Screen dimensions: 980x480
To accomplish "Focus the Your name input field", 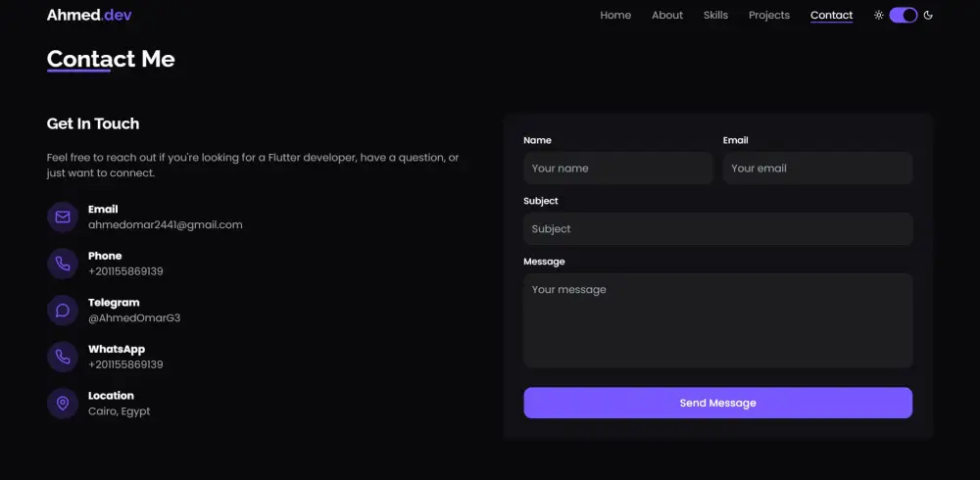I will [x=618, y=168].
